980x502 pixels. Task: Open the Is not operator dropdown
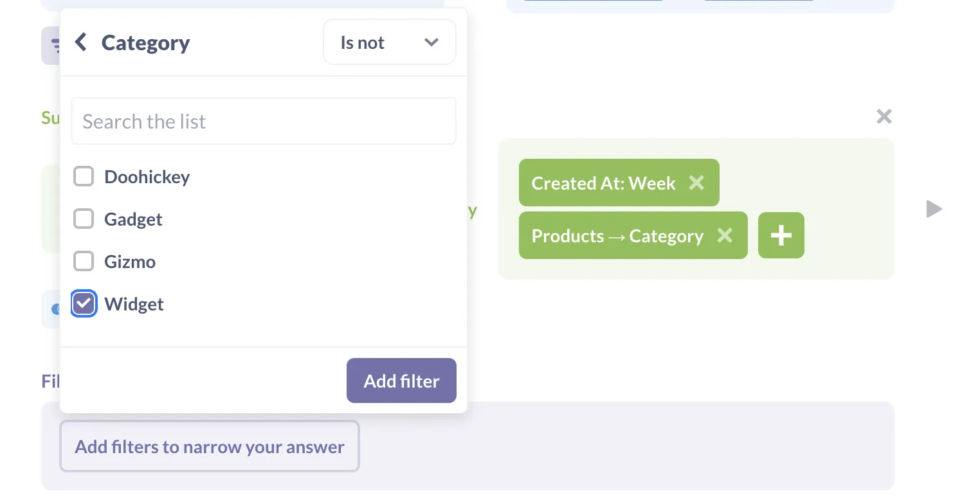[389, 42]
